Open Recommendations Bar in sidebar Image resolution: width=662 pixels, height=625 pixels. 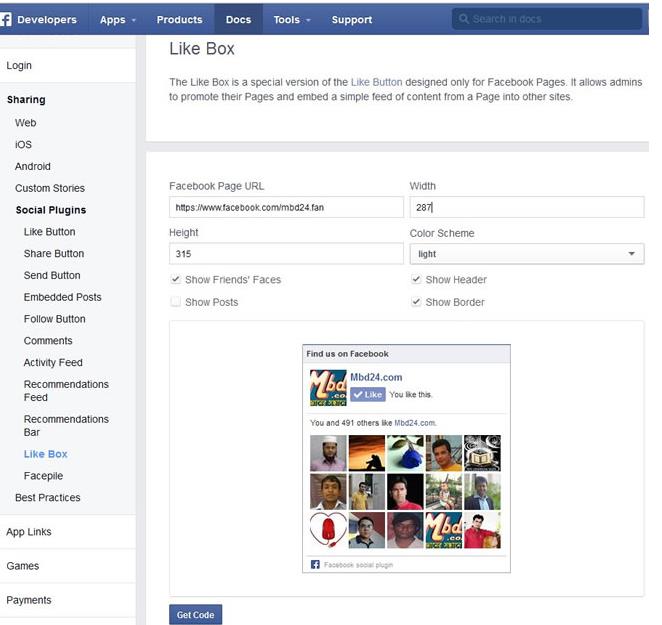point(66,426)
